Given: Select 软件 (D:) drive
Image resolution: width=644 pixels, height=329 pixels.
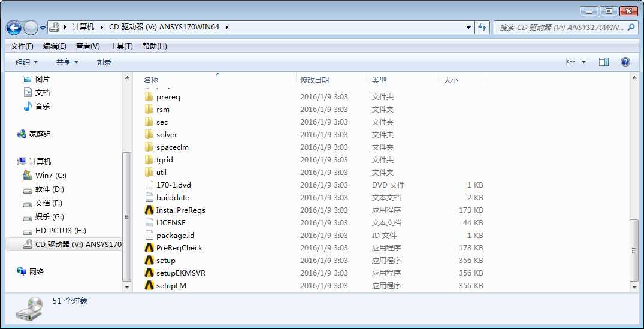Looking at the screenshot, I should coord(44,189).
